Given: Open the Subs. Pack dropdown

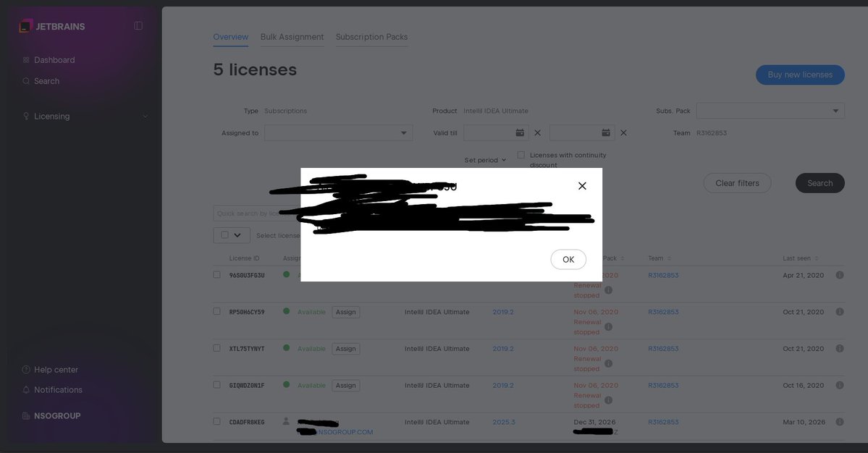Looking at the screenshot, I should [770, 111].
